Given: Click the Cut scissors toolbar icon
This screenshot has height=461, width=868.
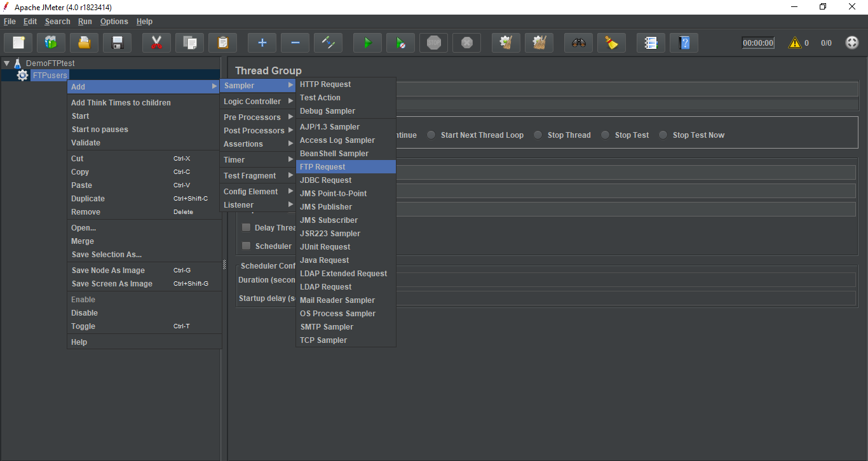Looking at the screenshot, I should click(x=156, y=43).
